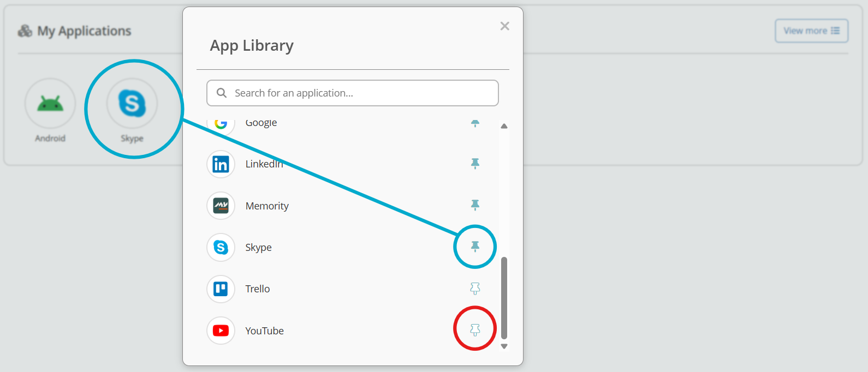
Task: Close the App Library dialog
Action: (x=504, y=26)
